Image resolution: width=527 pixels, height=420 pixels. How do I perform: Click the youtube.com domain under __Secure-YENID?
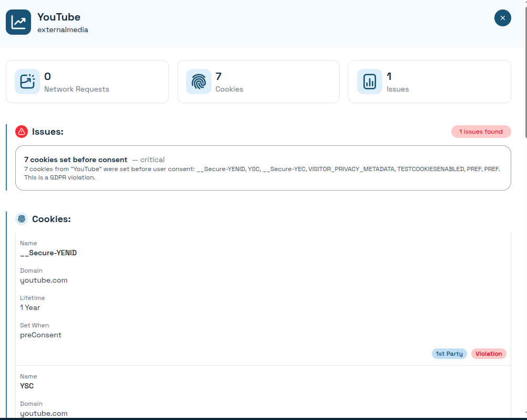44,280
